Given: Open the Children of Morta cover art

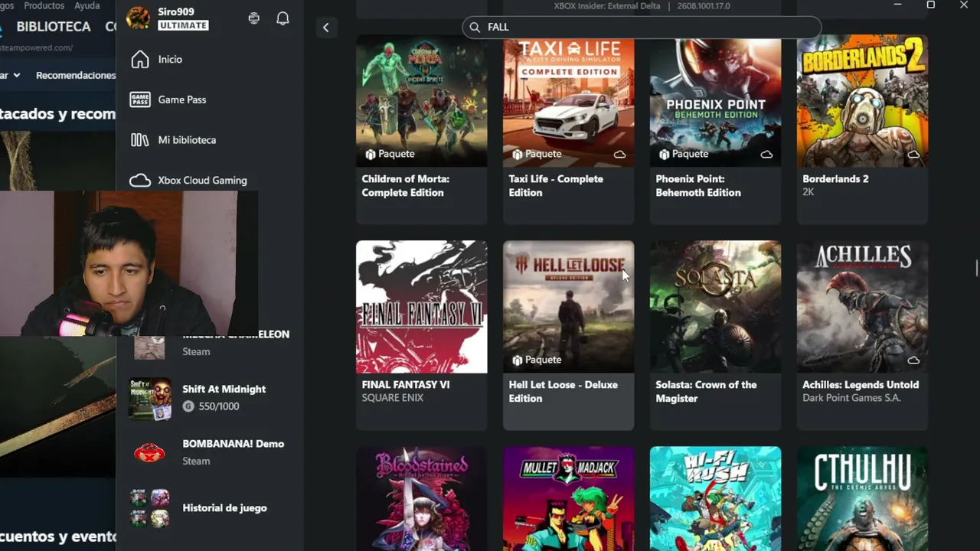Looking at the screenshot, I should tap(422, 101).
